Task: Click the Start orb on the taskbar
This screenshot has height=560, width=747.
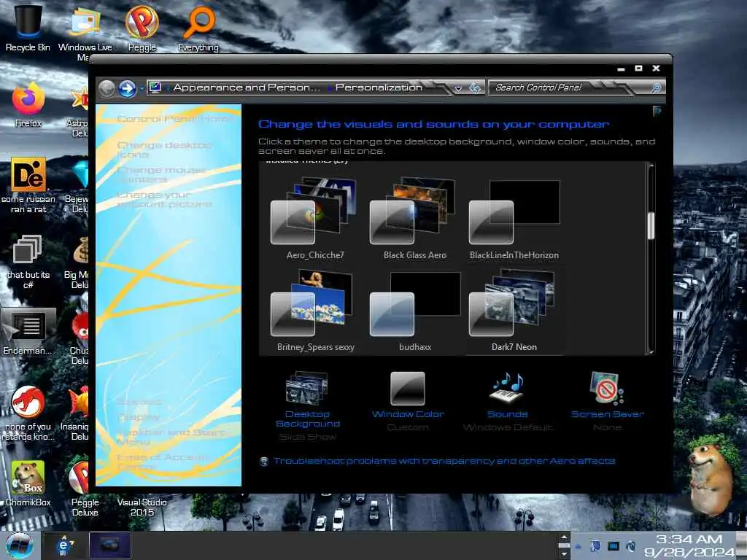Action: coord(20,545)
